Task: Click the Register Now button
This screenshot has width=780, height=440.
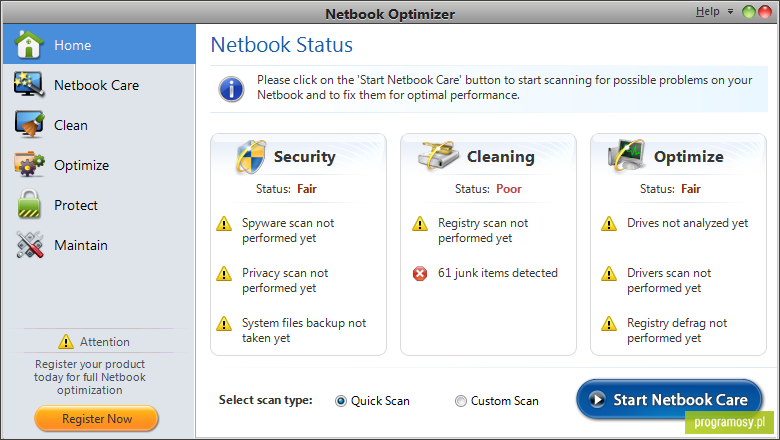Action: pyautogui.click(x=97, y=419)
